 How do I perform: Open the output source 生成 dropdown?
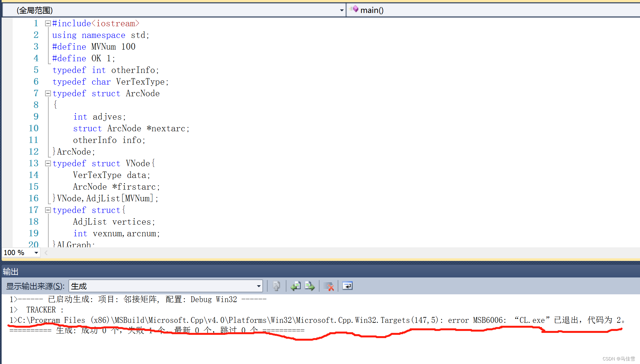coord(259,286)
